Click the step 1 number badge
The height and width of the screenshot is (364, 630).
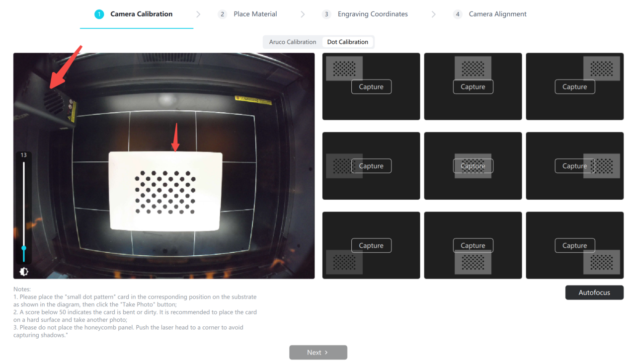(x=99, y=14)
